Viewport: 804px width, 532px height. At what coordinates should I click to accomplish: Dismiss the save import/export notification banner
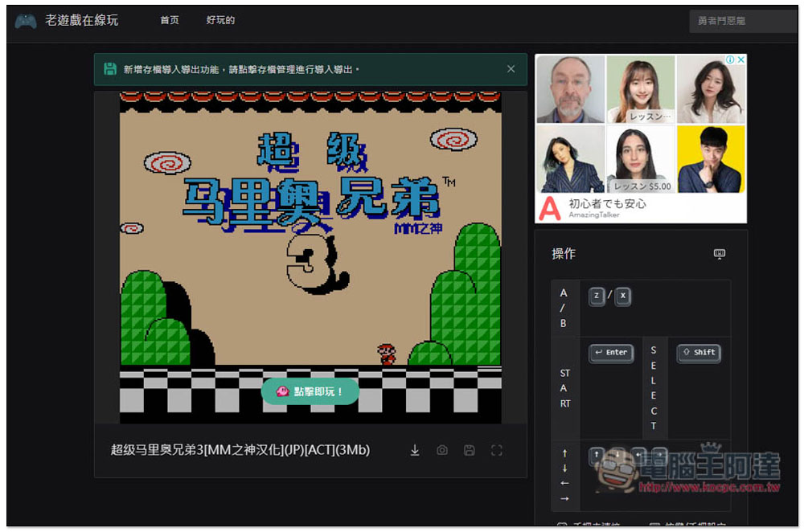pos(511,68)
